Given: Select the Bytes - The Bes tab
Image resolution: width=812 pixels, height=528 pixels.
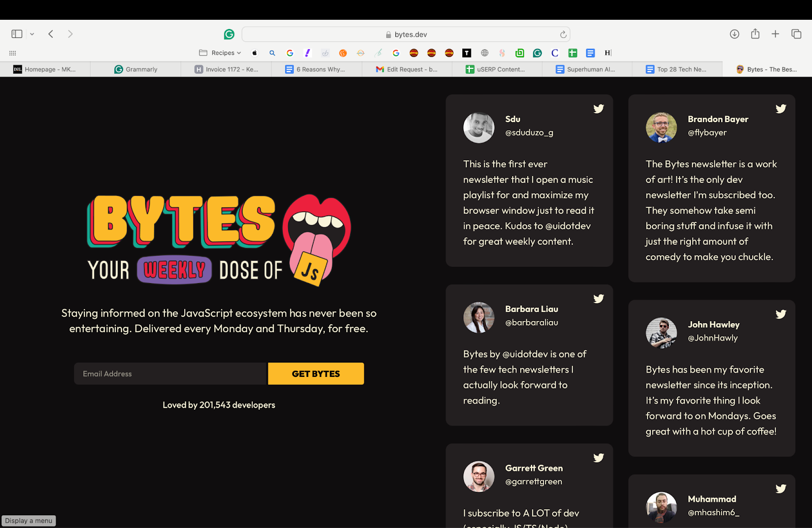Looking at the screenshot, I should [767, 69].
